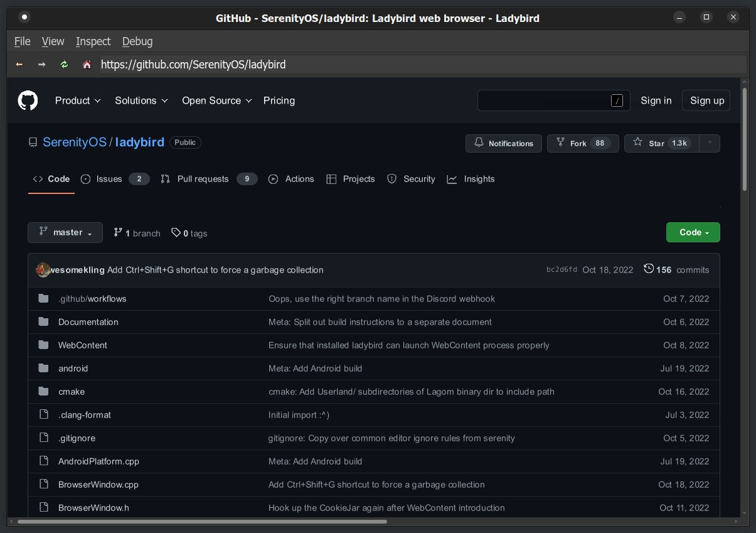Switch to the Projects tab
Image resolution: width=756 pixels, height=533 pixels.
[x=350, y=179]
